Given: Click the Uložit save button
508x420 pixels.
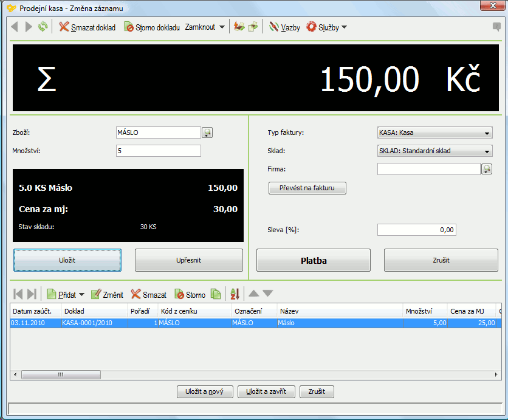Looking at the screenshot, I should coord(67,260).
